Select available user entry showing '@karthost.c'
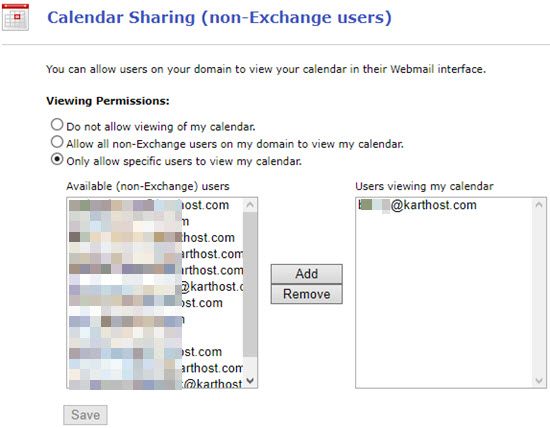The height and width of the screenshot is (428, 550). (x=155, y=287)
